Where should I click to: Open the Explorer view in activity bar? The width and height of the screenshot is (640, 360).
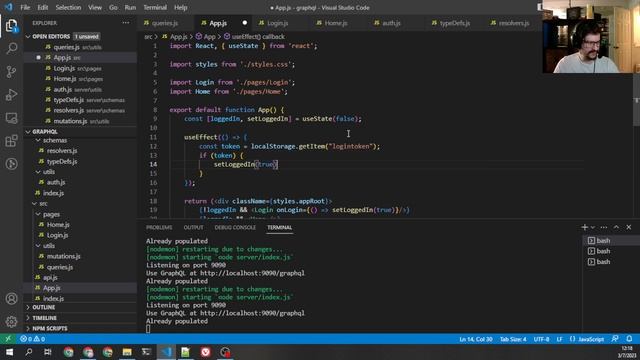coord(11,26)
